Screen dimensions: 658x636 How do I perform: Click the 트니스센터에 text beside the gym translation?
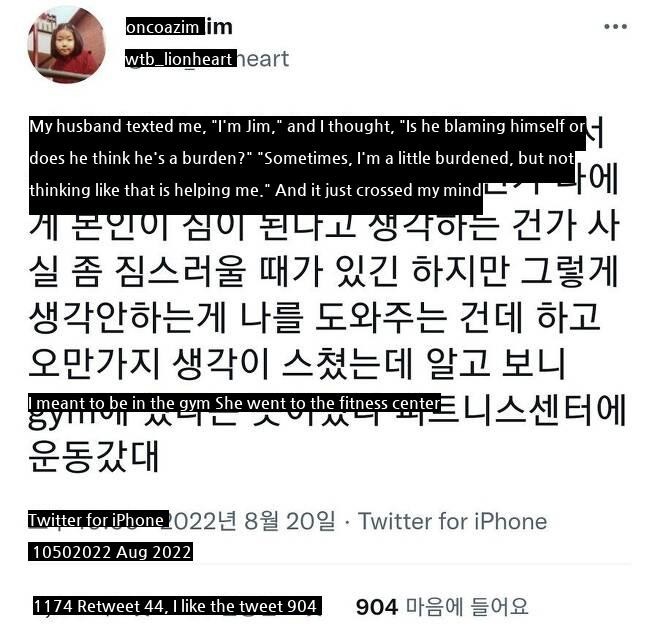coord(534,409)
